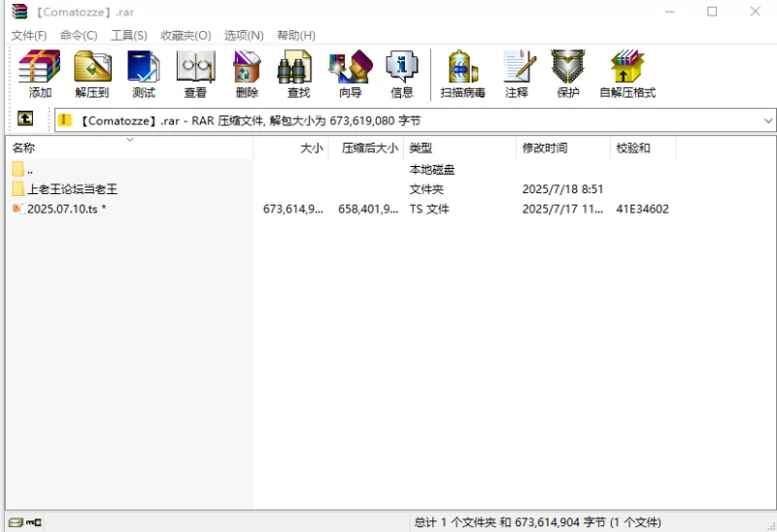Click the archive icon in the address bar
Viewport: 777px width, 532px height.
tap(65, 120)
